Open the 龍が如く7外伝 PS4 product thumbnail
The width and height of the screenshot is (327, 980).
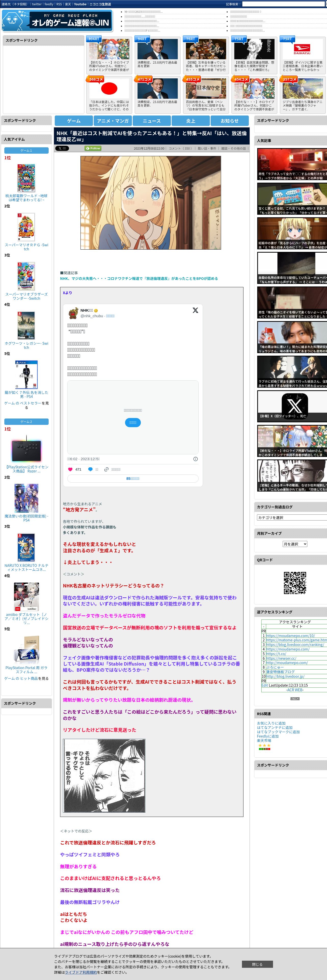(26, 374)
